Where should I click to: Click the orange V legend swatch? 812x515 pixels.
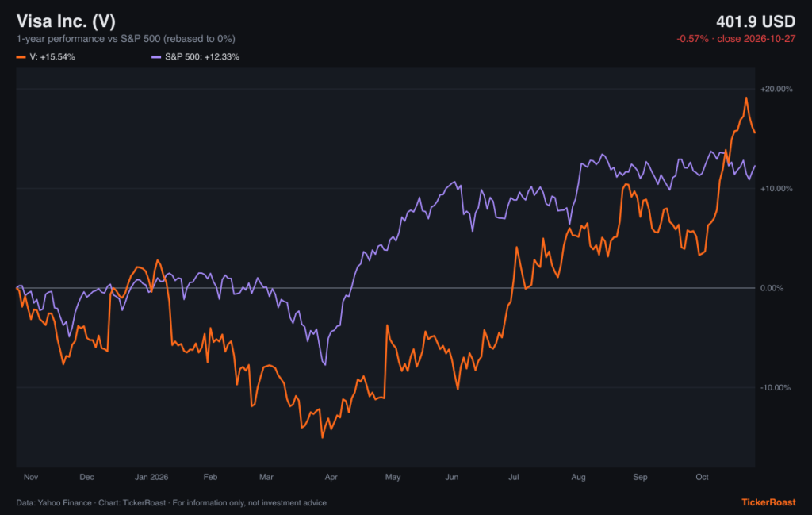coord(21,57)
